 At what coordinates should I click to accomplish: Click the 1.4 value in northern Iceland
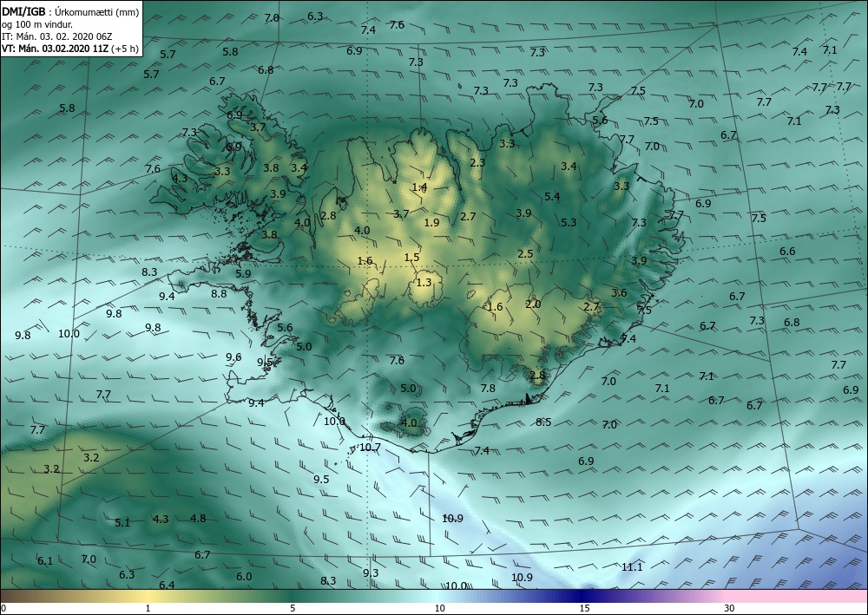point(419,187)
